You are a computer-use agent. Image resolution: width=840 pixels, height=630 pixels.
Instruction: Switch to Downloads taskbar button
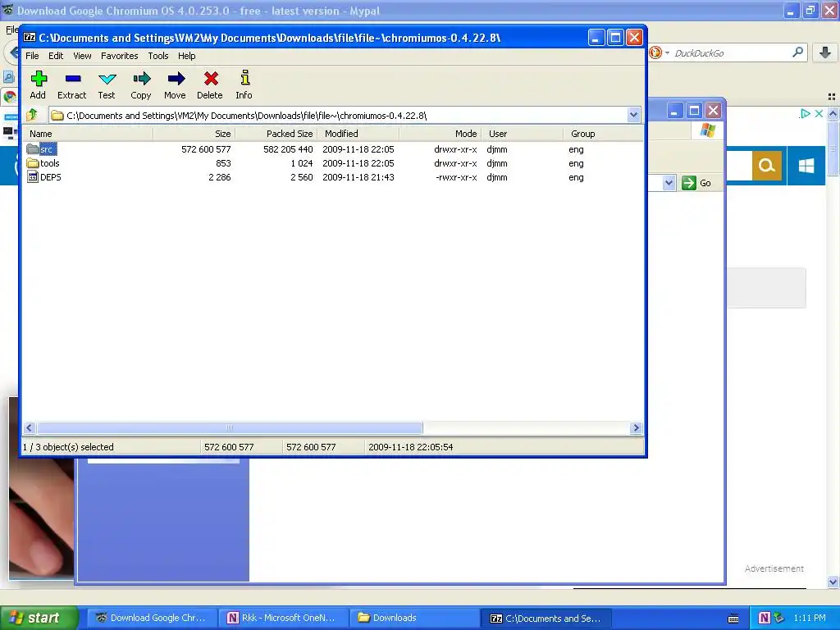(x=414, y=618)
